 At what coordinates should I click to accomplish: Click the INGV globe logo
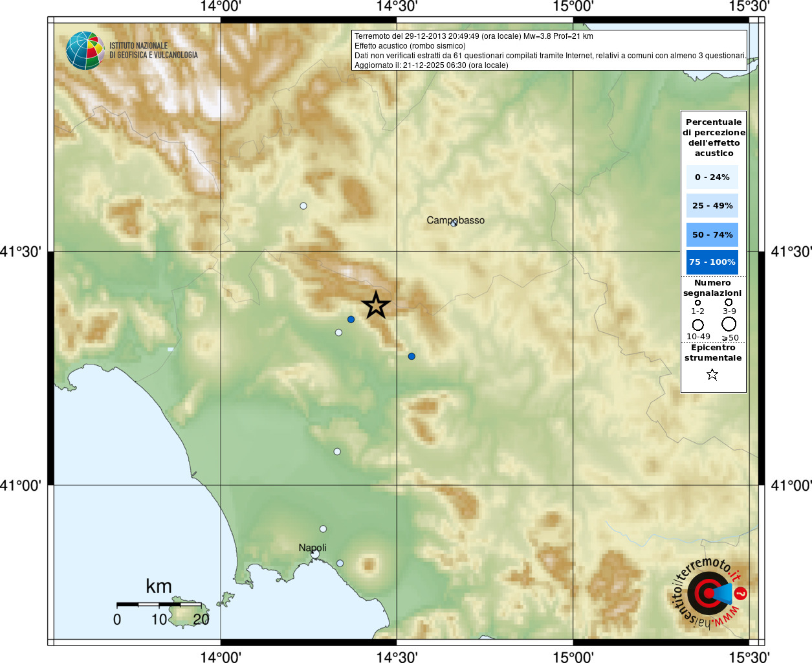click(85, 51)
